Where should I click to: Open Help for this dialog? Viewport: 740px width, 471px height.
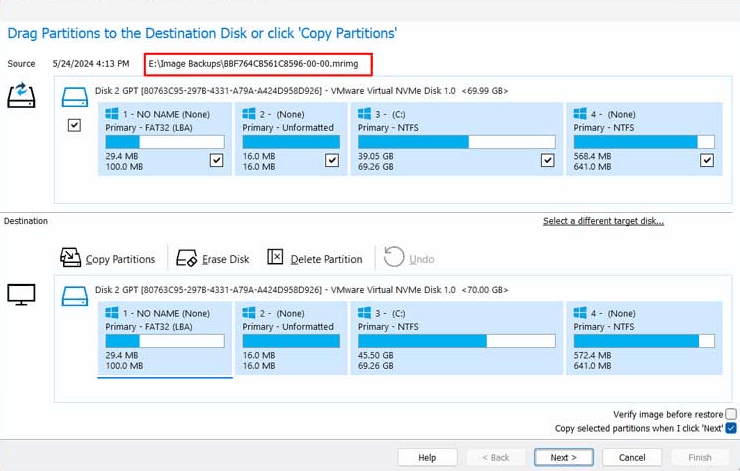[427, 457]
